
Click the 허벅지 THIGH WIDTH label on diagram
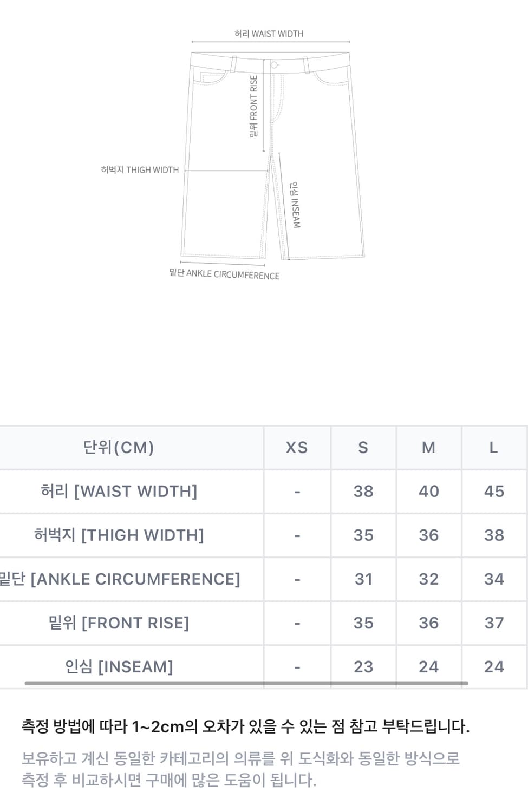point(140,170)
